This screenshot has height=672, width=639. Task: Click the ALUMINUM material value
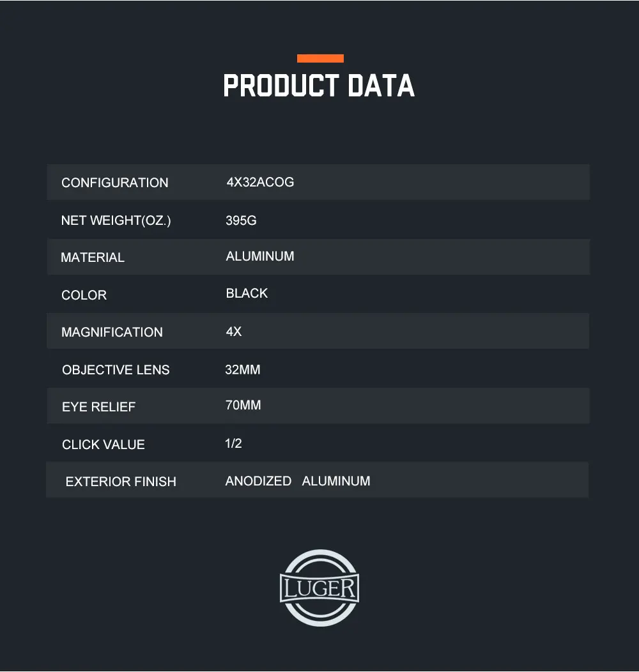click(260, 256)
